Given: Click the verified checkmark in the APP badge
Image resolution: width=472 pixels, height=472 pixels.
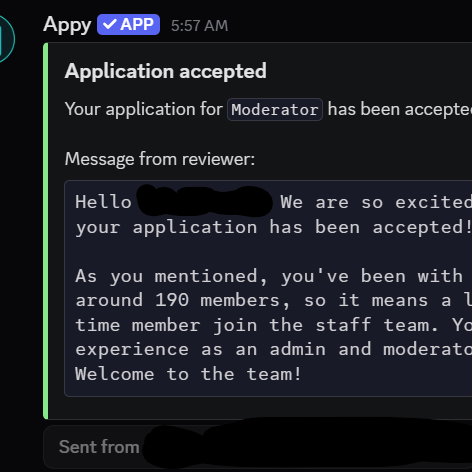Looking at the screenshot, I should pos(109,24).
